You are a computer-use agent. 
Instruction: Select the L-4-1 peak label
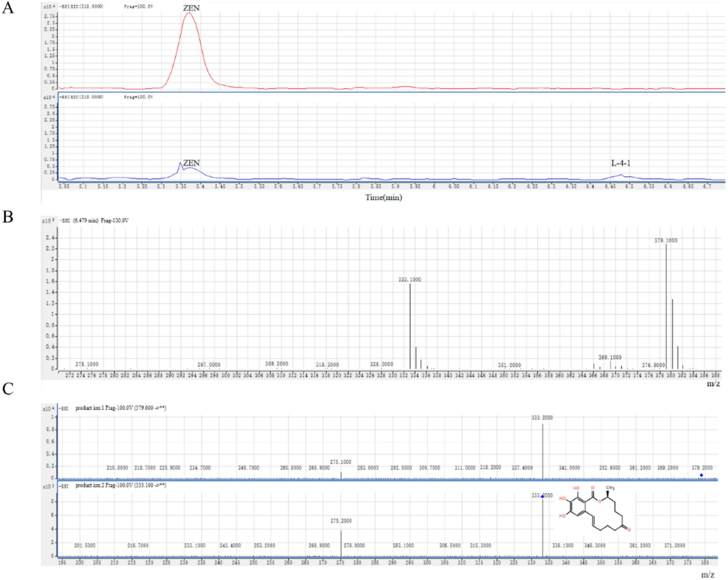(621, 163)
